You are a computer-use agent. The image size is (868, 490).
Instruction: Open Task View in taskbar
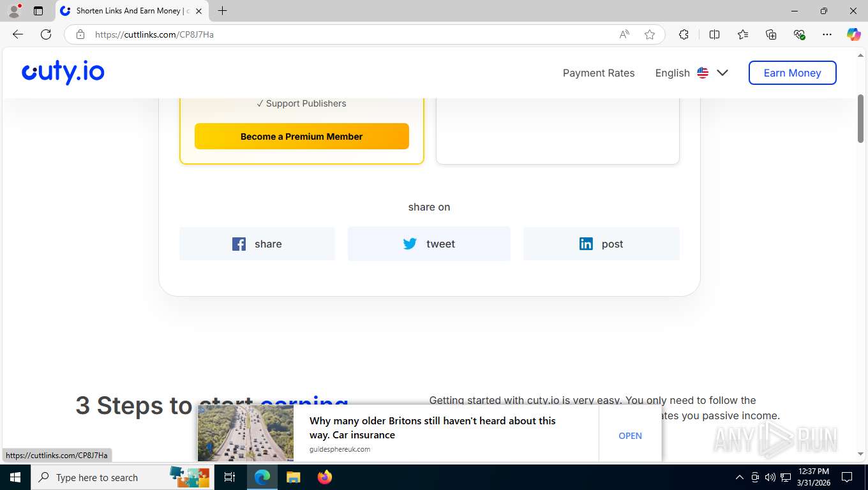pos(230,477)
